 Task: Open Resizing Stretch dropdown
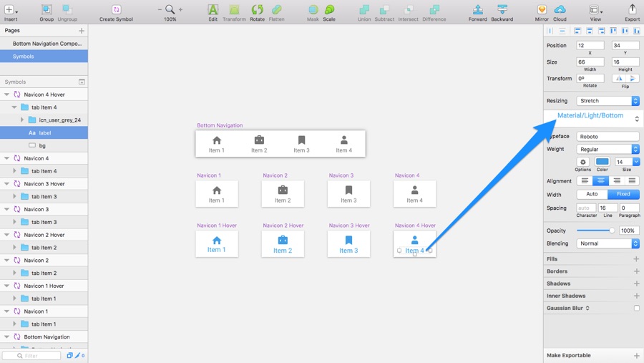click(608, 101)
